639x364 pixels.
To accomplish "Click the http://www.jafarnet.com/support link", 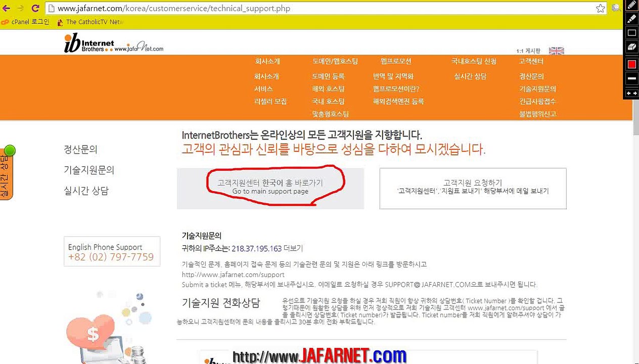I will coord(233,275).
